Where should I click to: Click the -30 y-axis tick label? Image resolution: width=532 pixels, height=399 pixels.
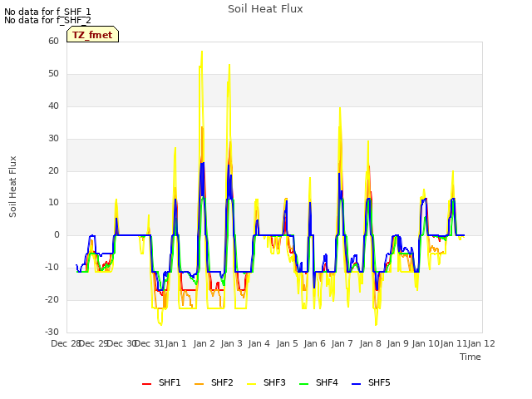(52, 332)
